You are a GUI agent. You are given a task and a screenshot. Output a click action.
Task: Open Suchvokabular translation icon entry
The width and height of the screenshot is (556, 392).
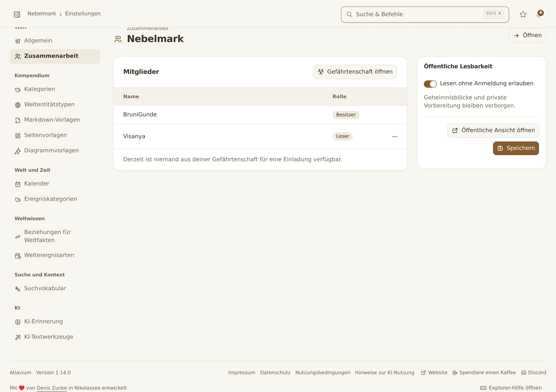click(x=55, y=288)
